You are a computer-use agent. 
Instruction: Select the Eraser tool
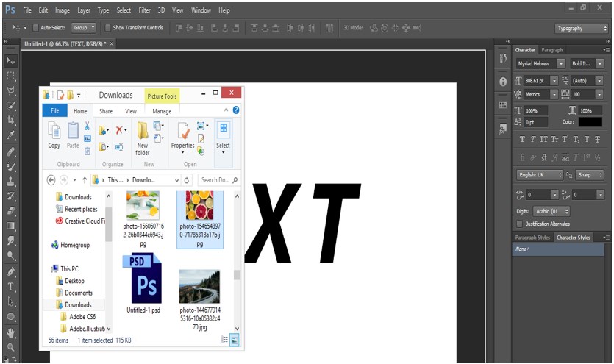pos(10,211)
